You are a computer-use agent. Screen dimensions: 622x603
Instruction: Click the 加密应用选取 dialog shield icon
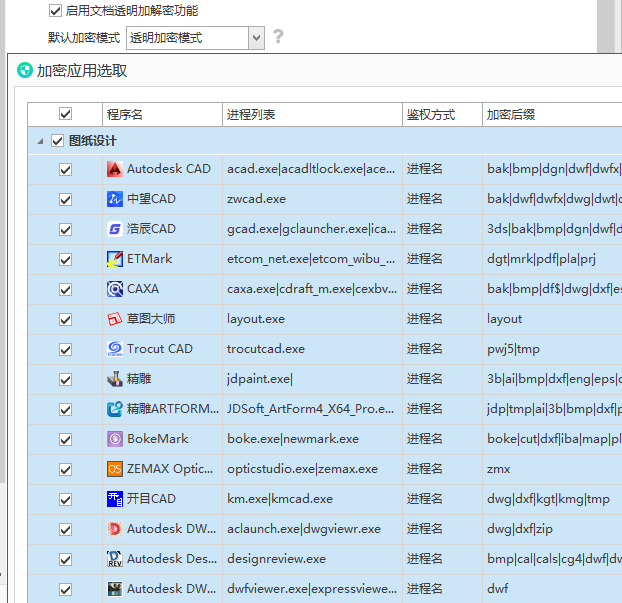(x=25, y=71)
